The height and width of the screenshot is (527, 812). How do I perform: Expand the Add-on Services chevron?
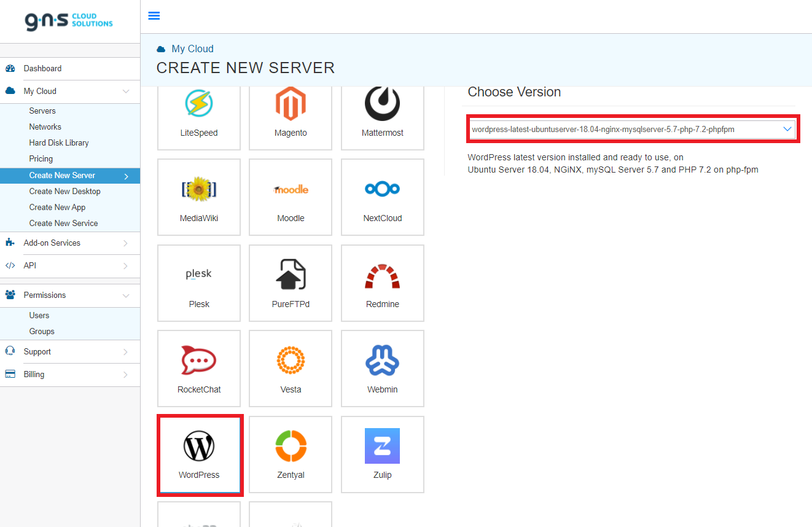click(126, 243)
